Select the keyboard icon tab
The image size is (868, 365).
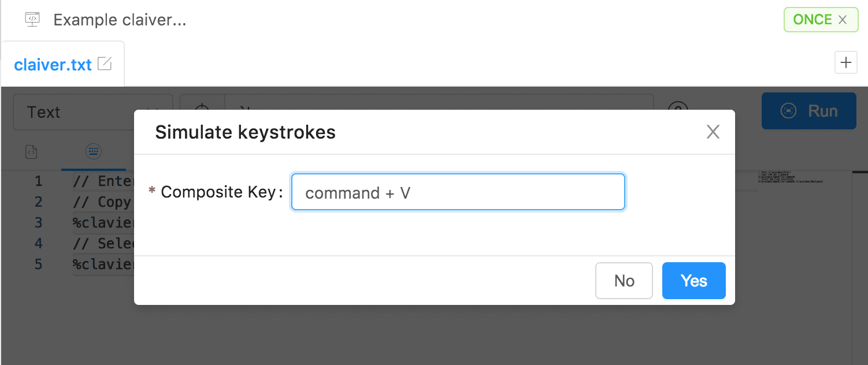93,152
